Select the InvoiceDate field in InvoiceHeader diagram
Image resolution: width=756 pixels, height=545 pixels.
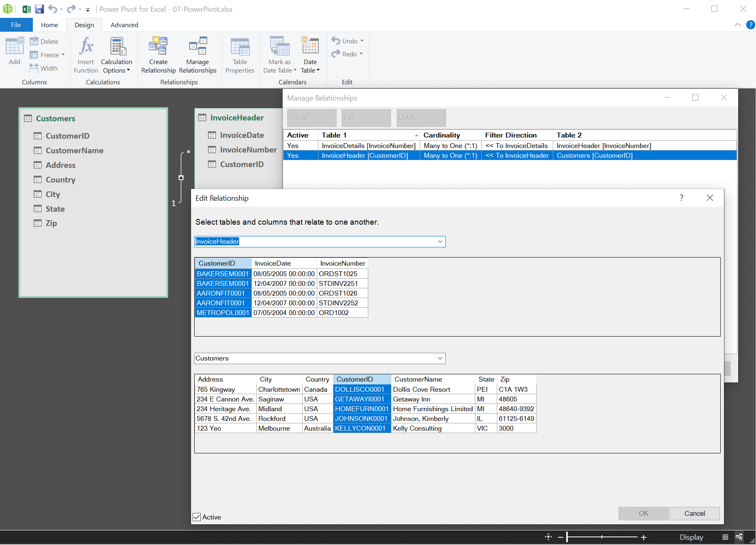(242, 135)
